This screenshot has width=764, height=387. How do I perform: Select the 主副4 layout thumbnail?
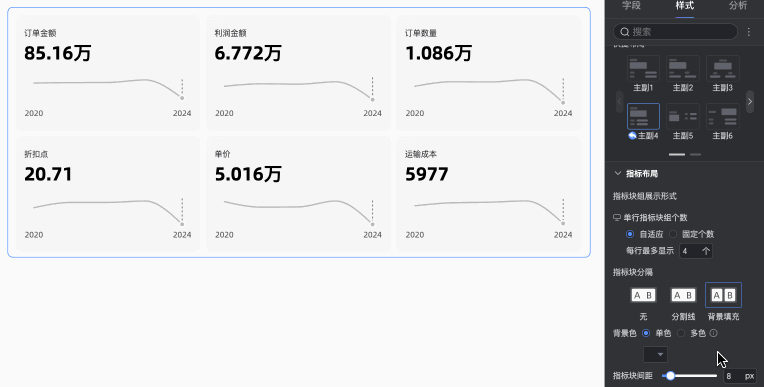tap(643, 116)
